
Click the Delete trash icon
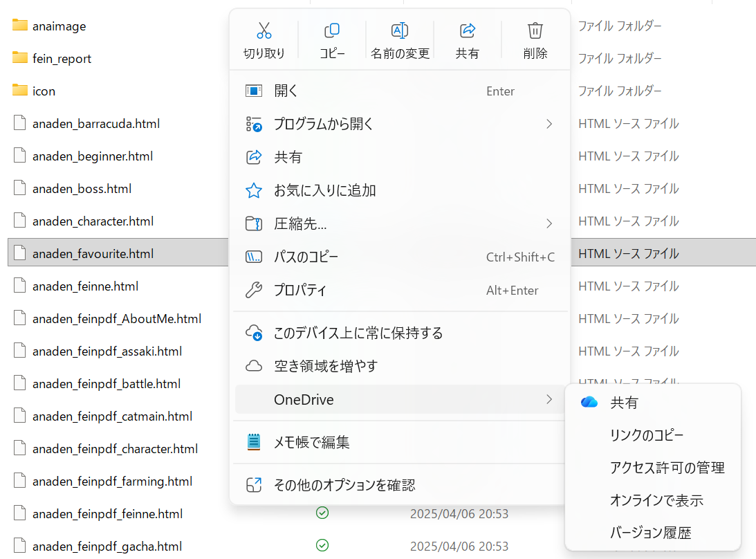click(535, 30)
